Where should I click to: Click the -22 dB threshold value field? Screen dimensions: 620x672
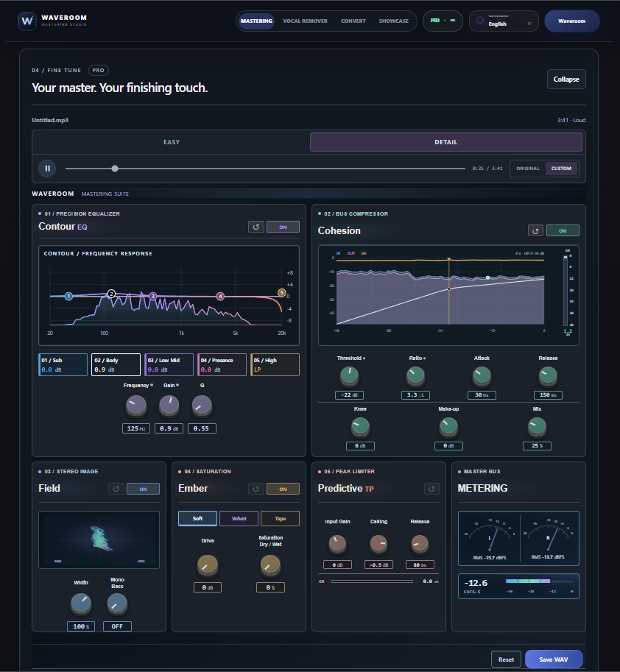[350, 395]
